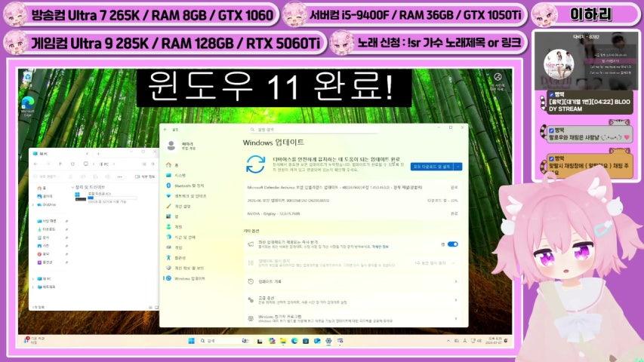Expand 고급 옵션 (advanced options) row
The image size is (644, 362).
(353, 300)
